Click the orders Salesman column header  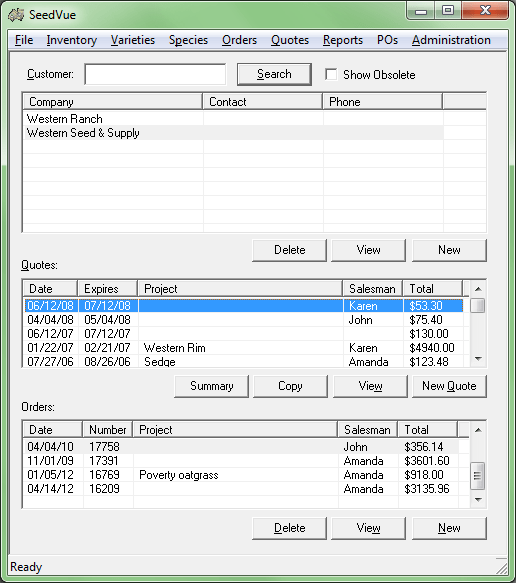(x=368, y=429)
